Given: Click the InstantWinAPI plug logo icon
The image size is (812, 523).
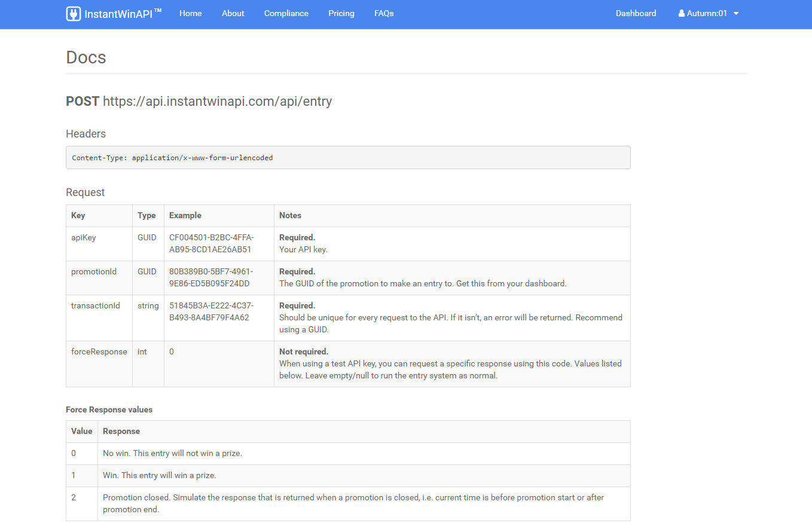Looking at the screenshot, I should pos(73,14).
